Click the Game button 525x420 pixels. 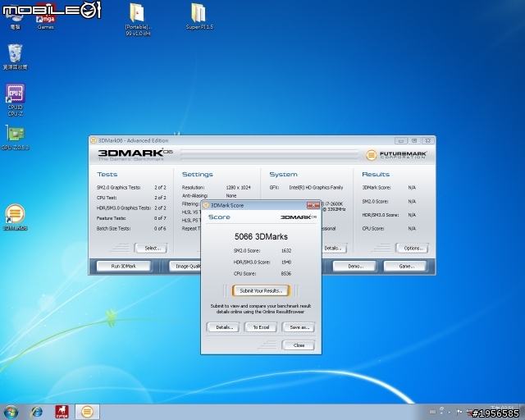click(405, 267)
